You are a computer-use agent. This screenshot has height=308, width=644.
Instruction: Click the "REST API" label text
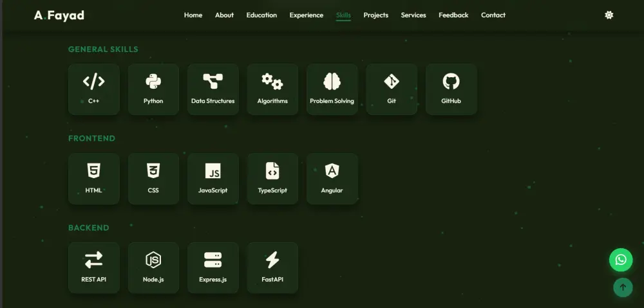(x=93, y=279)
